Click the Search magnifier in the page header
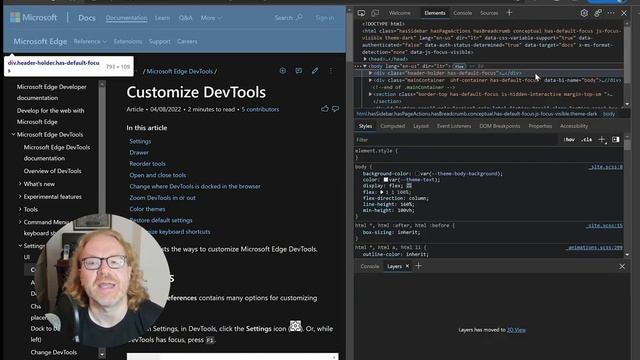 [299, 17]
